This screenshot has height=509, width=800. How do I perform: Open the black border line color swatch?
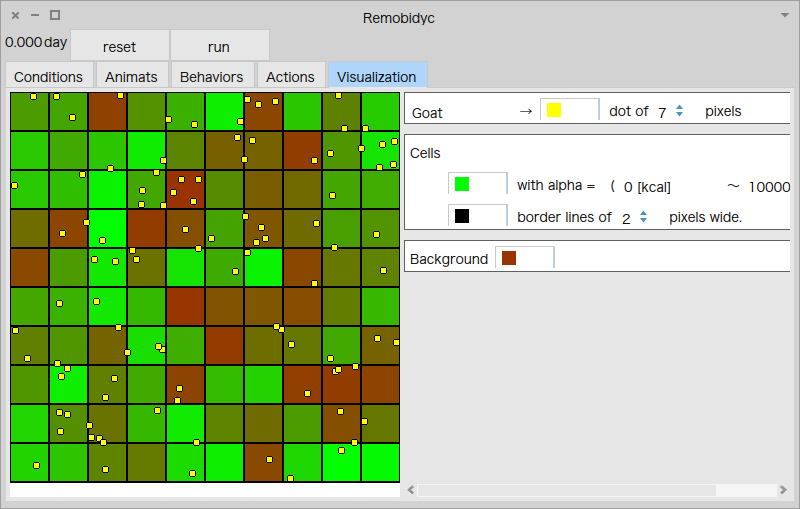point(476,216)
